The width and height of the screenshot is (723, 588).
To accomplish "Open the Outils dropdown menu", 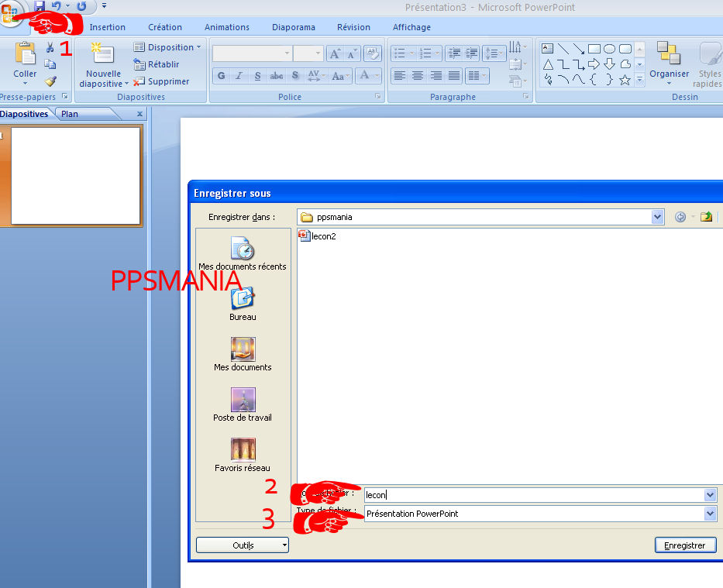I will tap(243, 545).
